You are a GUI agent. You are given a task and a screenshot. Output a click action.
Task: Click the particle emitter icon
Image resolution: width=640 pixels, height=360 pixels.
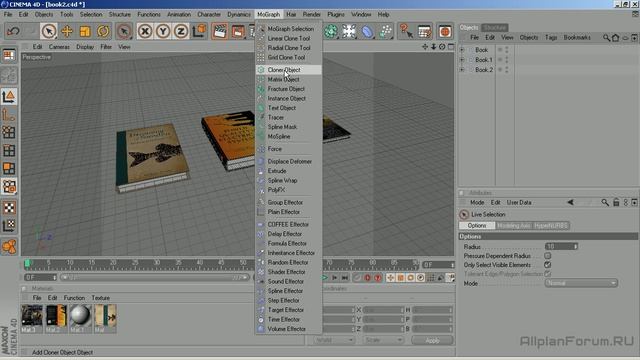tap(386, 31)
